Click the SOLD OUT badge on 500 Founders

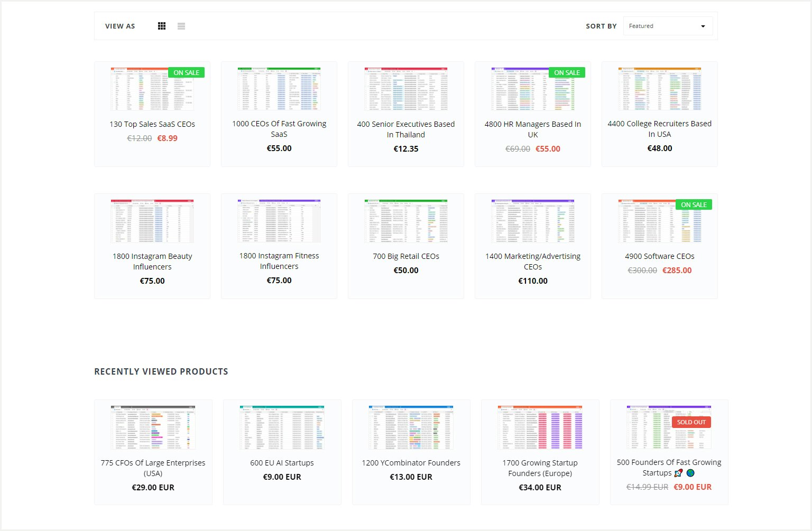691,422
